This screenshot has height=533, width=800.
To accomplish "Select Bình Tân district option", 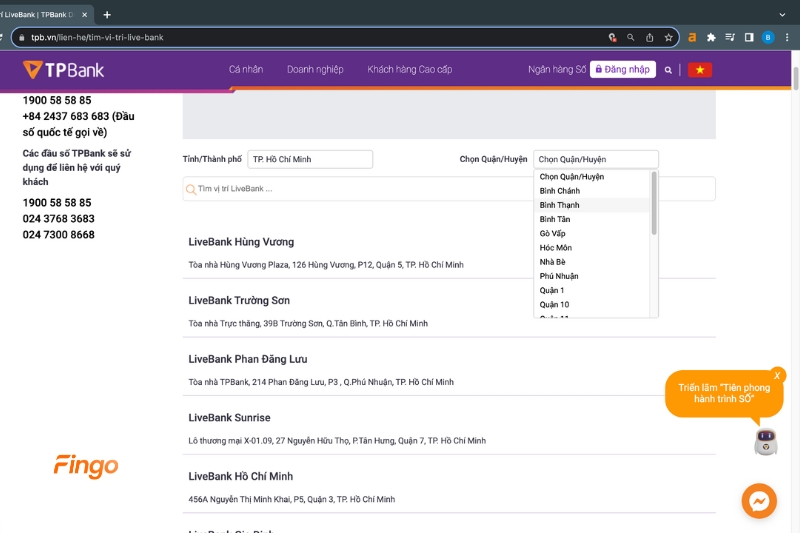I will pyautogui.click(x=592, y=219).
